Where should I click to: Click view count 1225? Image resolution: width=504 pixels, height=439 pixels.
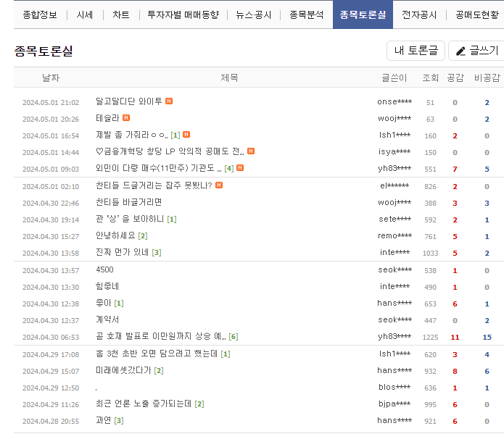coord(430,337)
